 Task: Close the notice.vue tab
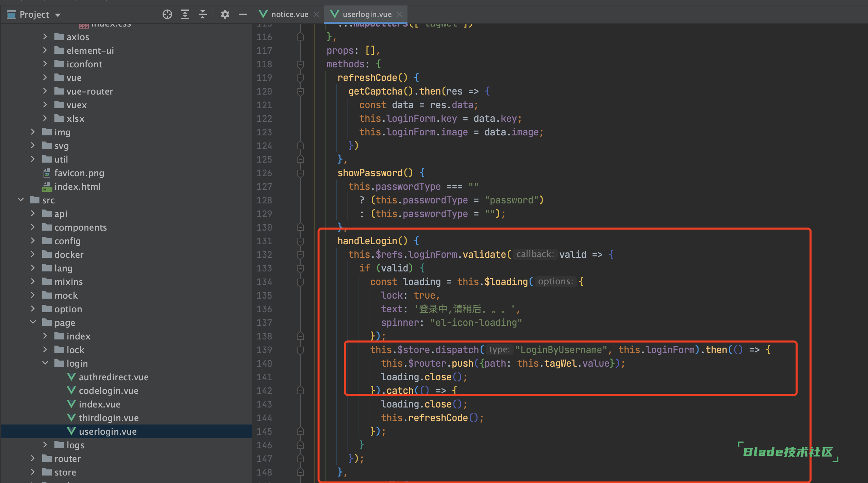[316, 14]
